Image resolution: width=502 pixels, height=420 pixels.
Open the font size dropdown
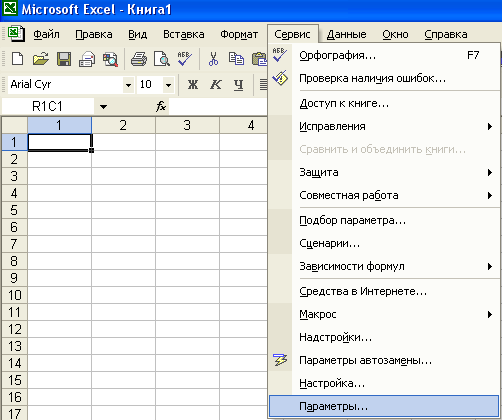169,85
